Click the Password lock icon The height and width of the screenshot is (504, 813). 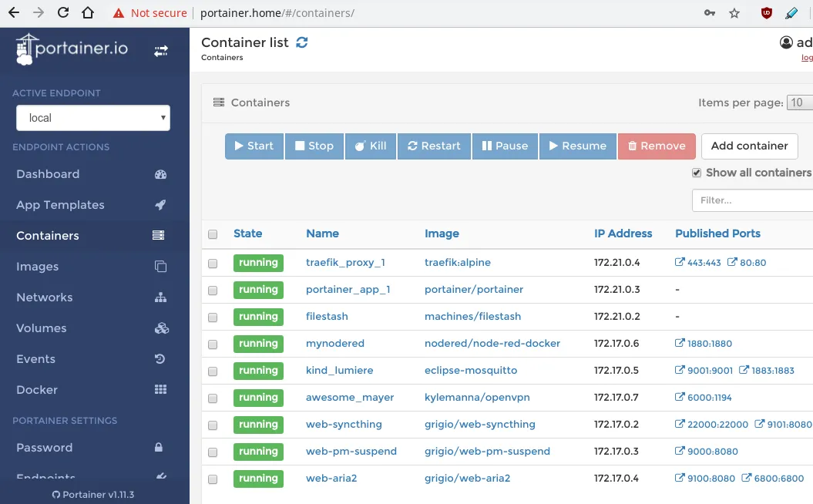[x=159, y=448]
